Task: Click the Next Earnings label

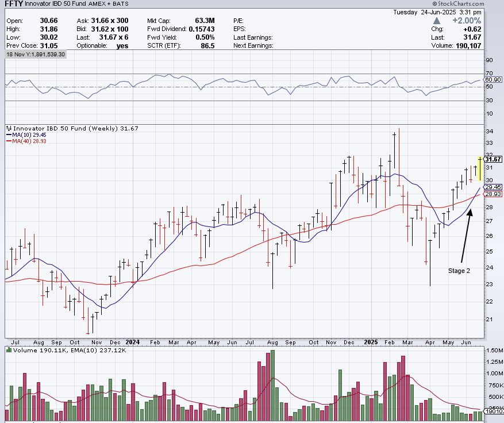Action: (x=253, y=45)
